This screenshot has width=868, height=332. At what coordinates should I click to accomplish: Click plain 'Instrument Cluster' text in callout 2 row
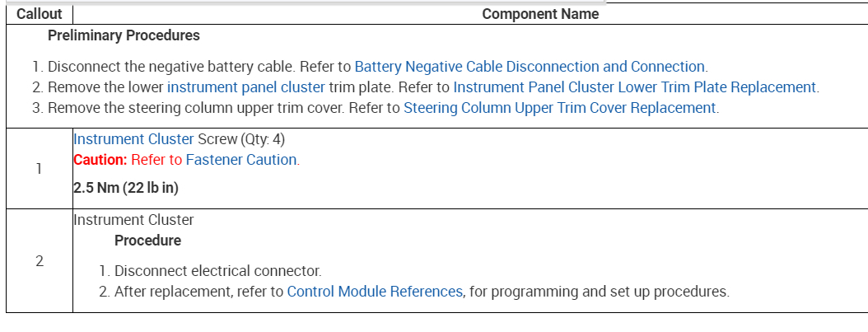pos(133,220)
